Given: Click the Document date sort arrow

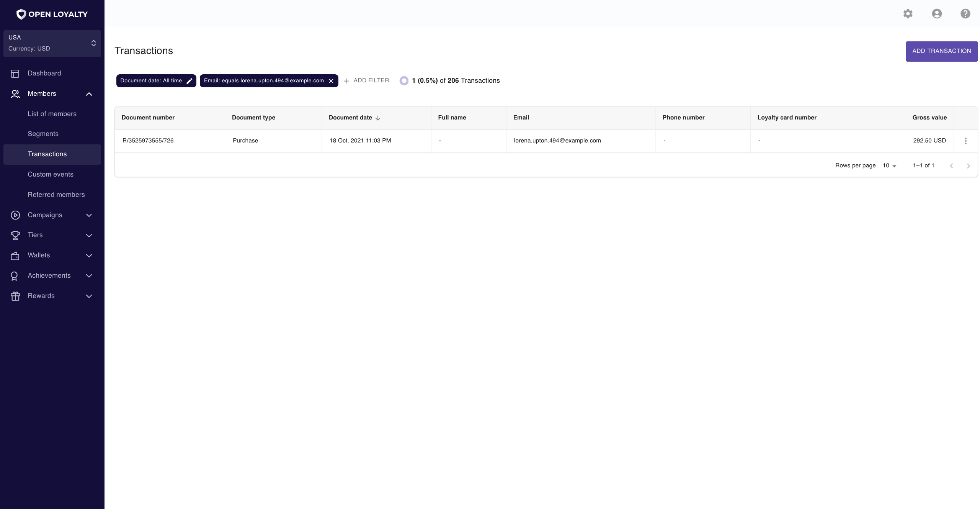Looking at the screenshot, I should pos(377,118).
